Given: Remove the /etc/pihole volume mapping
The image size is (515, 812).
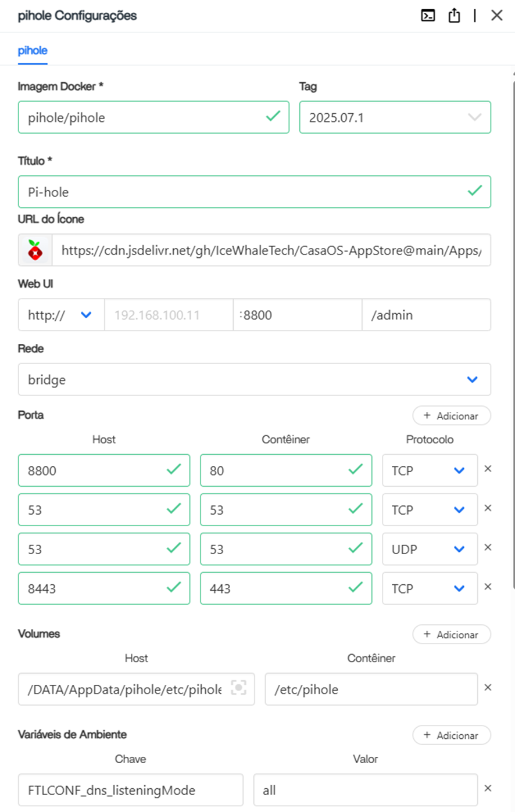Looking at the screenshot, I should click(488, 688).
